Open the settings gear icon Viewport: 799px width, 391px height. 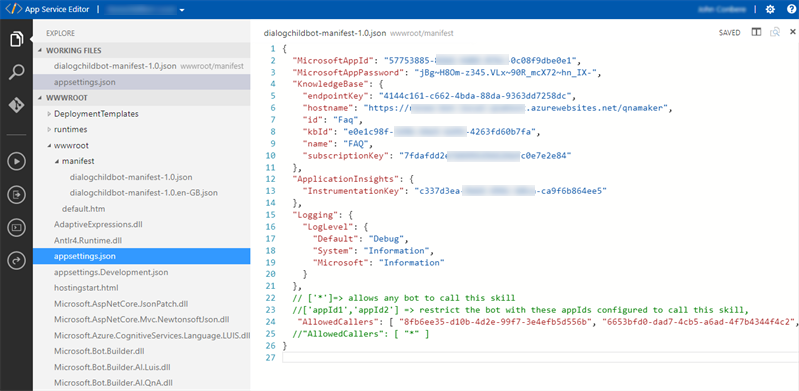click(770, 9)
